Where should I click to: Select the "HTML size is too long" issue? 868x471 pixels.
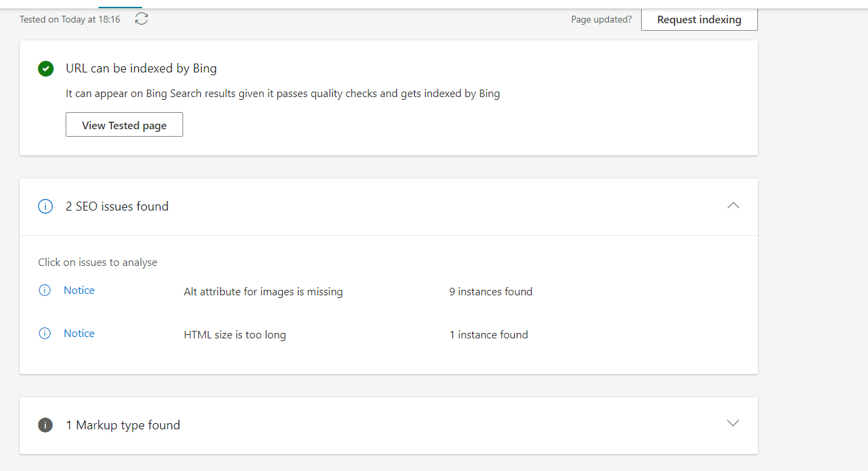(234, 335)
